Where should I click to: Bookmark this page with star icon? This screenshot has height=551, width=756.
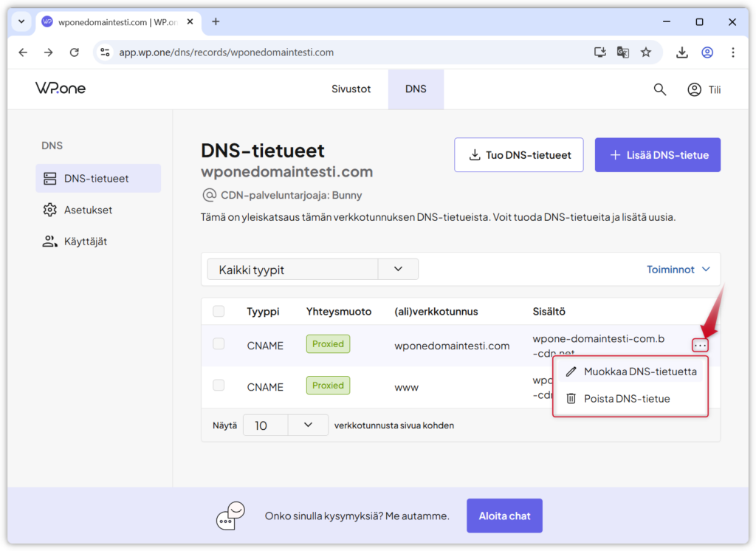pos(646,52)
